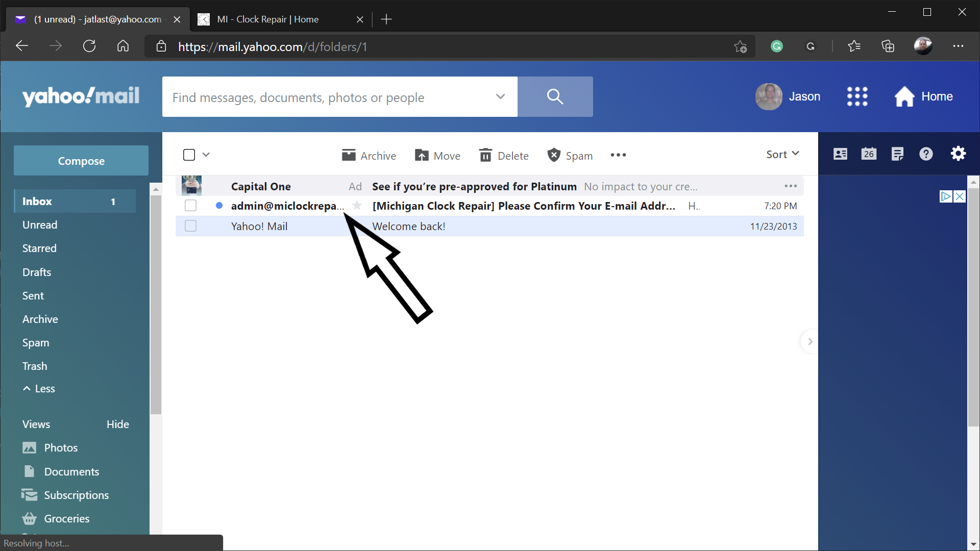The height and width of the screenshot is (551, 980).
Task: Click the Spam toolbar button
Action: coord(570,155)
